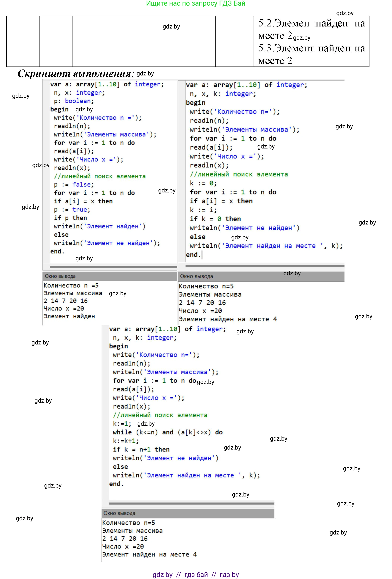
Task: Click the horizontal scrollbar under the while-loop editor
Action: point(191,504)
